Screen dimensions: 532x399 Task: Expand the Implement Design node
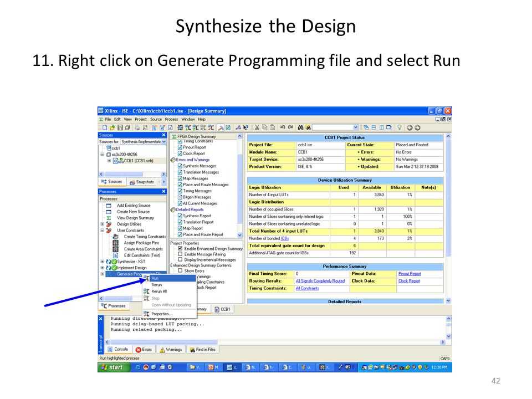coord(102,268)
